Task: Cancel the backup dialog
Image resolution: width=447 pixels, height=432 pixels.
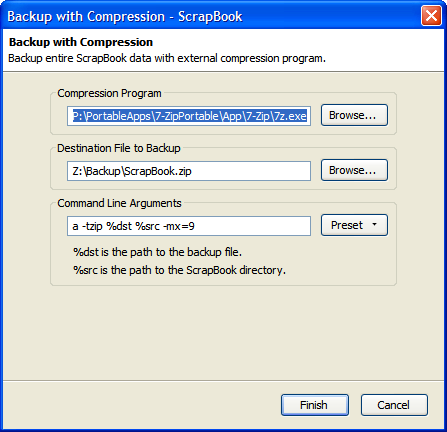Action: [x=394, y=405]
